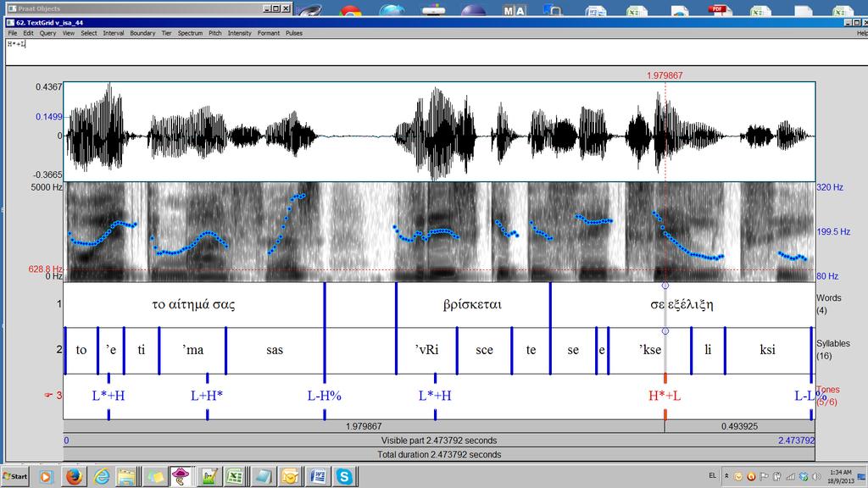This screenshot has height=488, width=868.
Task: Open the Outlook taskbar icon
Action: pyautogui.click(x=289, y=476)
